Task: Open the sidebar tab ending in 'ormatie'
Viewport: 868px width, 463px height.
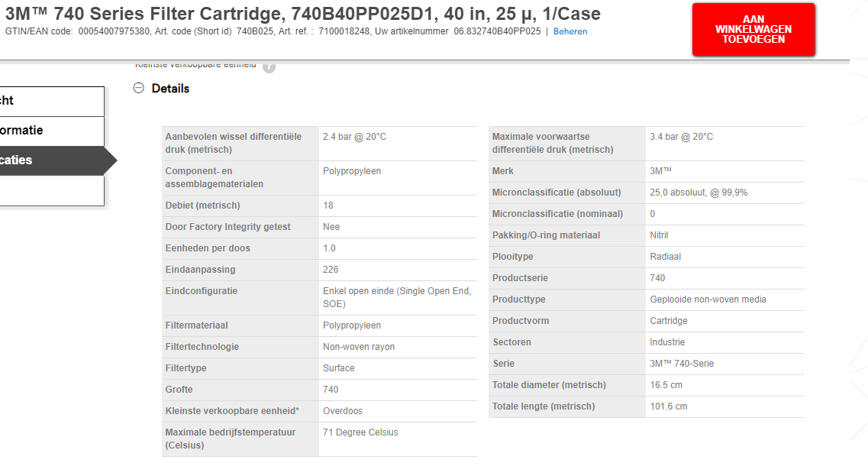Action: (x=52, y=131)
